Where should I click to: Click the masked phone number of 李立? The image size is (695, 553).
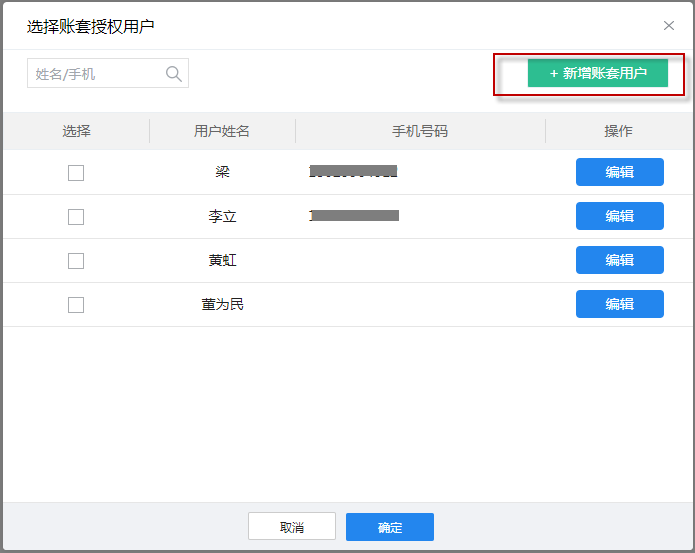click(x=355, y=216)
